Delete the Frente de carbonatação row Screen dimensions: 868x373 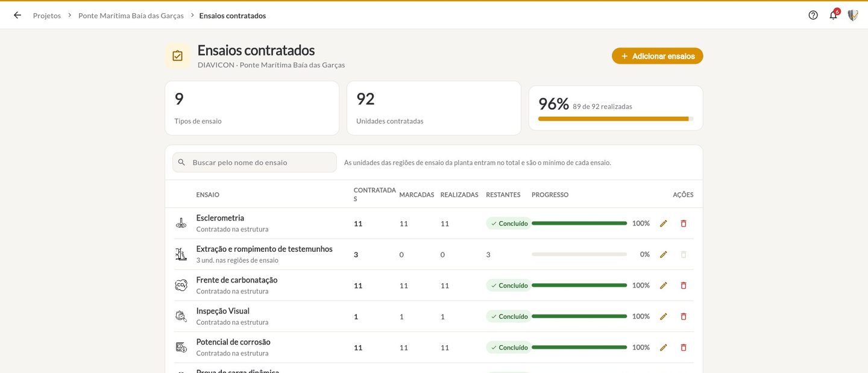(684, 286)
